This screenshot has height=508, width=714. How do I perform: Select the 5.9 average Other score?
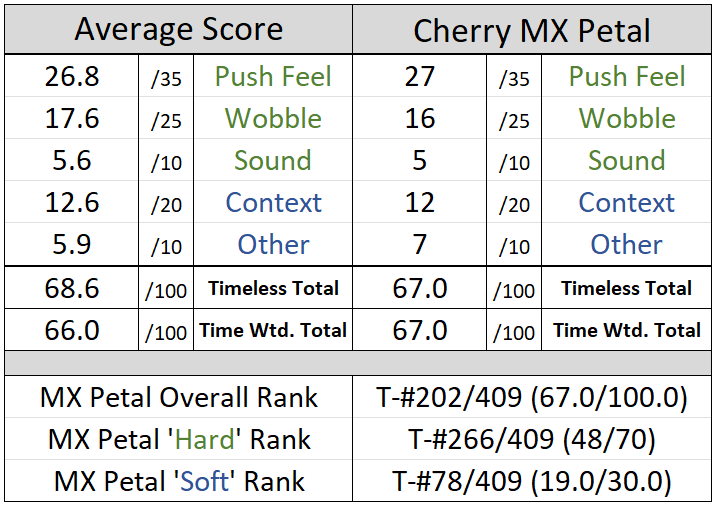tap(72, 244)
